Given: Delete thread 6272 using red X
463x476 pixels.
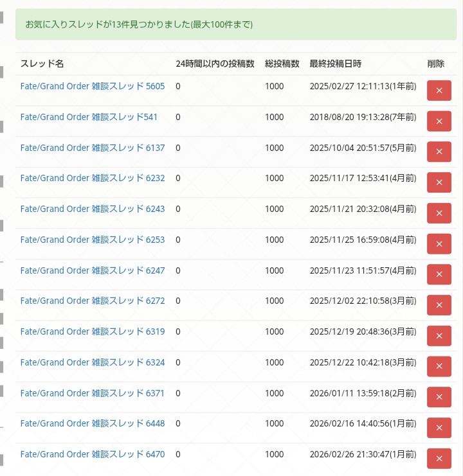Looking at the screenshot, I should click(439, 305).
